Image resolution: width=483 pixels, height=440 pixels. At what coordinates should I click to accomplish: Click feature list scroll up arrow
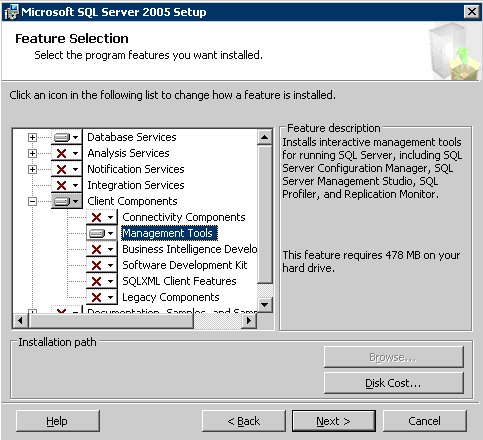click(x=265, y=137)
